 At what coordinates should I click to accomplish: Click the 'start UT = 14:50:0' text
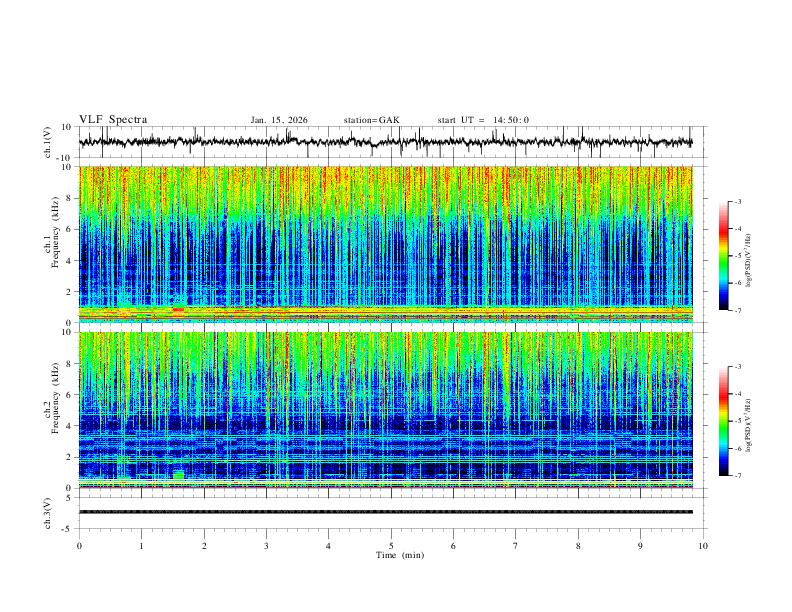click(483, 120)
